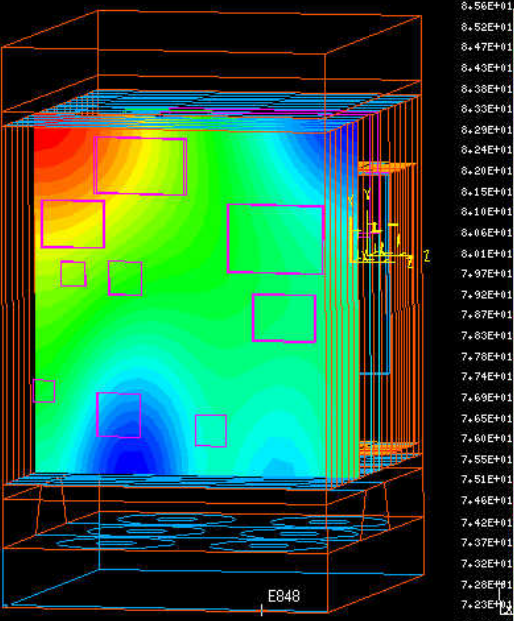Click the 7.74E+01 scale entry
The height and width of the screenshot is (621, 514).
click(487, 377)
